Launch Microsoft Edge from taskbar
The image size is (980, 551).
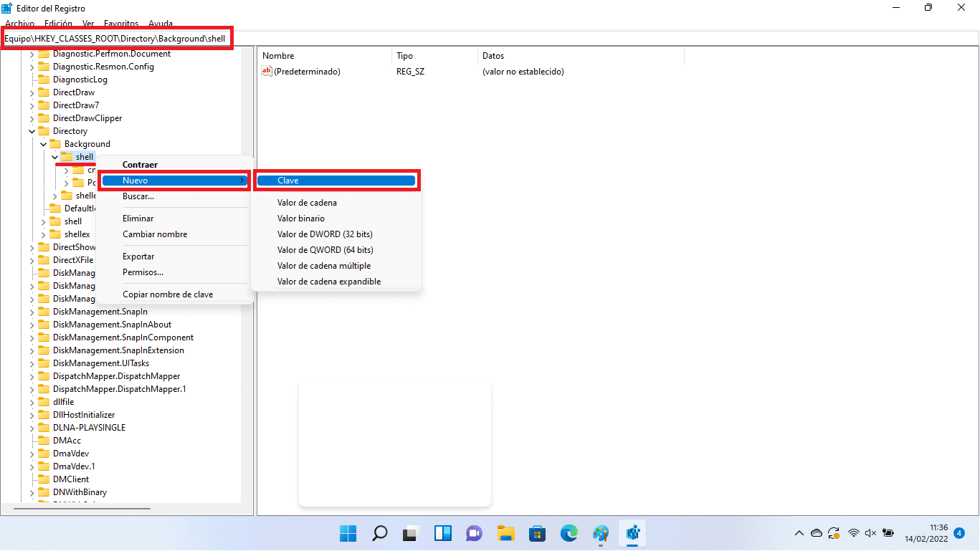569,533
